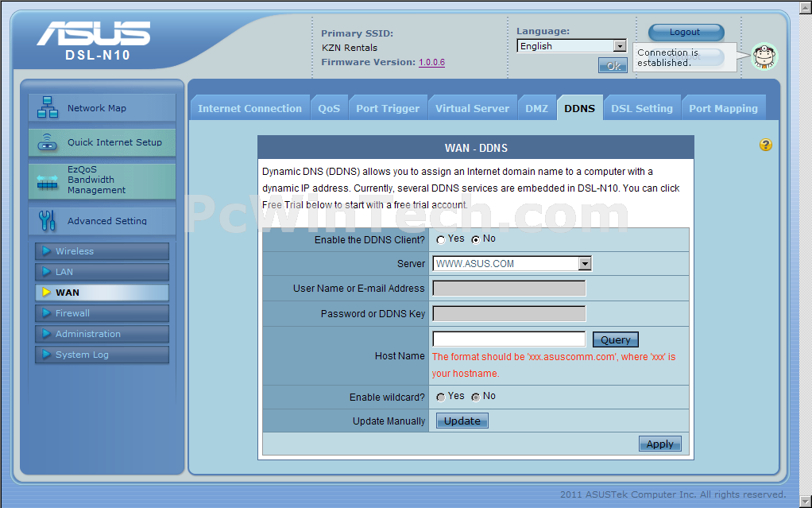
Task: Click the red host name format hint
Action: click(554, 365)
